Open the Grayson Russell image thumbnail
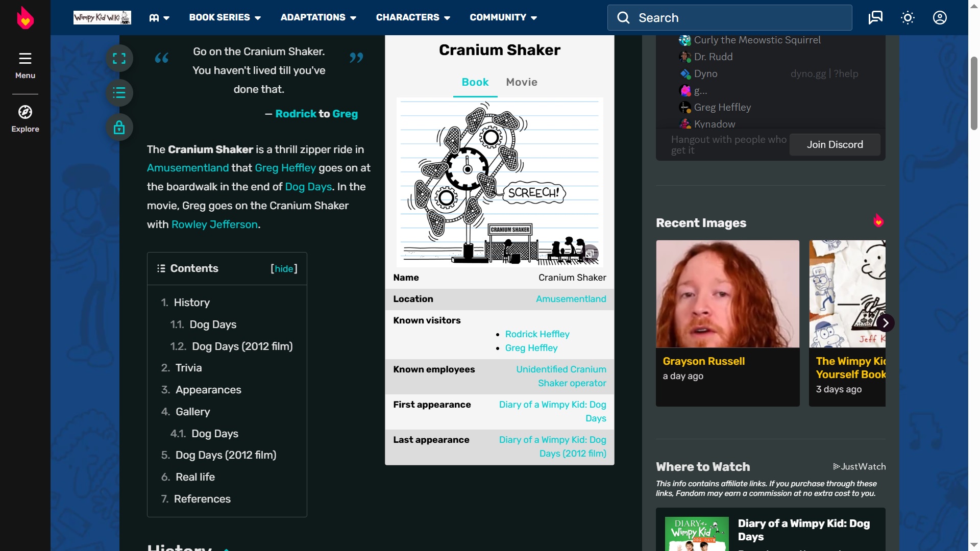This screenshot has width=980, height=551. point(727,294)
